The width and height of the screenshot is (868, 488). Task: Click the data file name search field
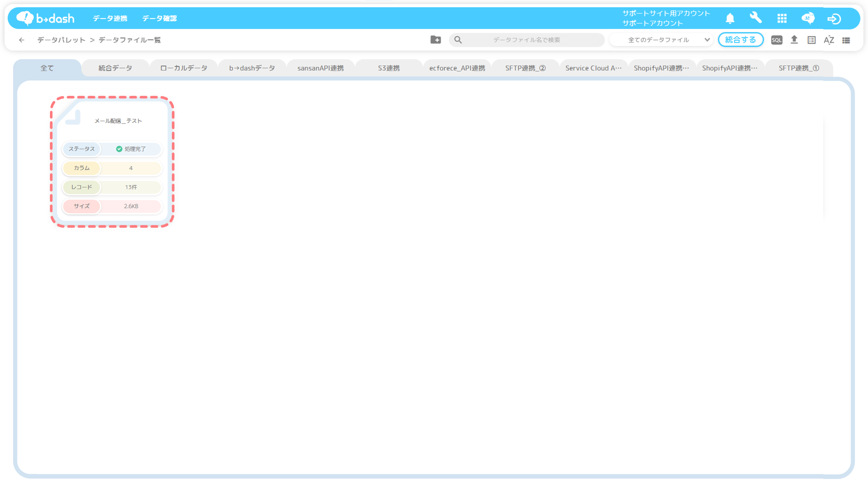[526, 40]
